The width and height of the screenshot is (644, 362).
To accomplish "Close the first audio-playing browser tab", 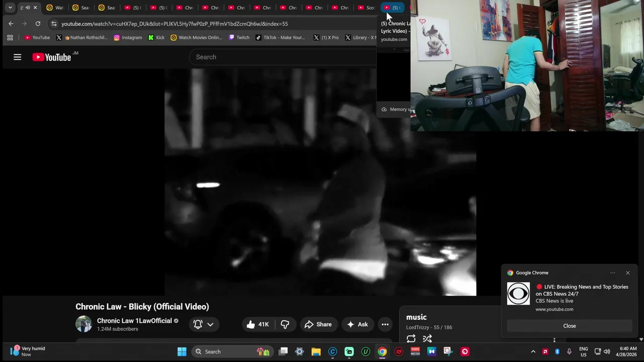I will pos(35,8).
